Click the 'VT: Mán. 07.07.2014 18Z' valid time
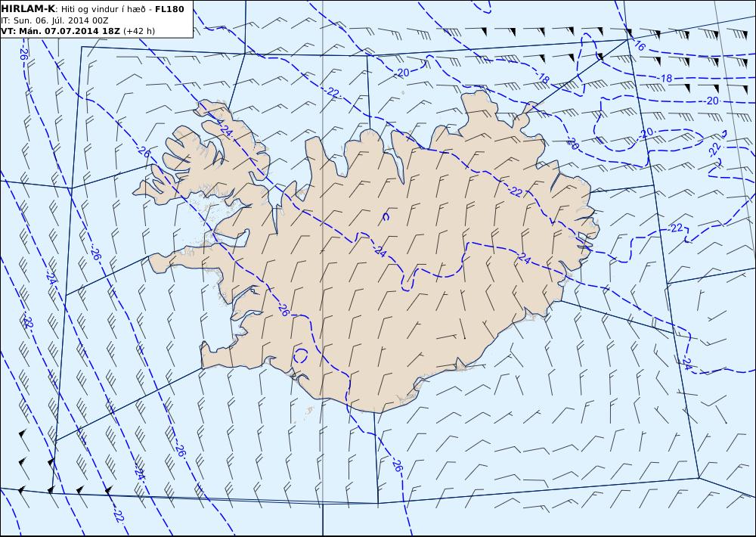Viewport: 756px width, 537px height. click(60, 31)
